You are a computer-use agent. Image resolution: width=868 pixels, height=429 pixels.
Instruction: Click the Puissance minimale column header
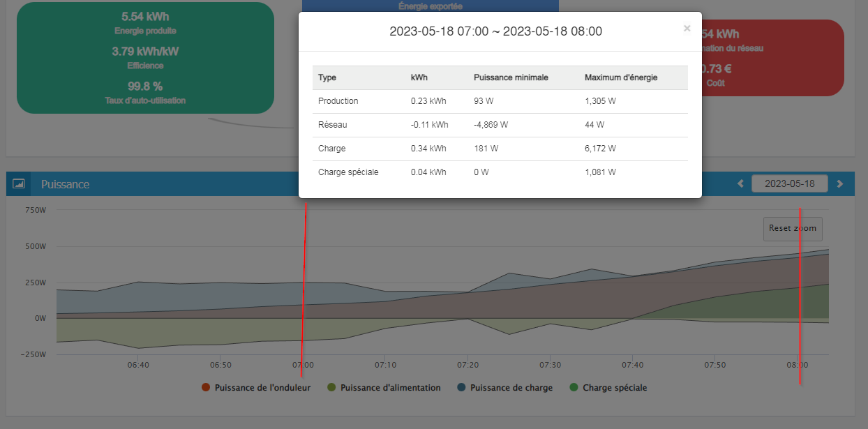pyautogui.click(x=510, y=77)
